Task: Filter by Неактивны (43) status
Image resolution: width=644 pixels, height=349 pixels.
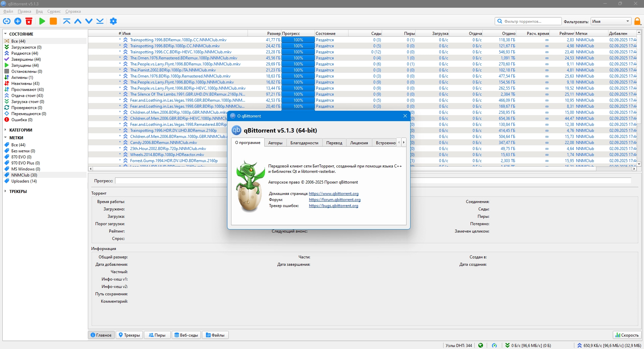Action: pos(25,84)
